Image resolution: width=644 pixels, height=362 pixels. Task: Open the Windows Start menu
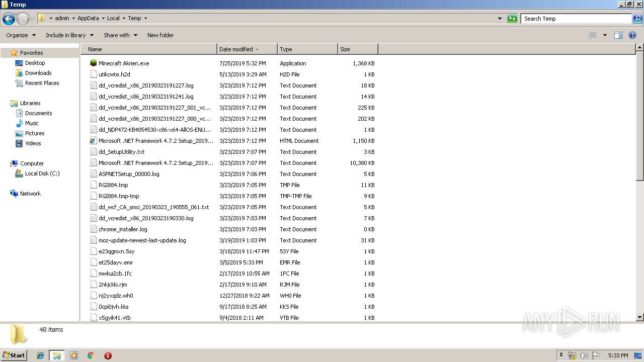14,355
